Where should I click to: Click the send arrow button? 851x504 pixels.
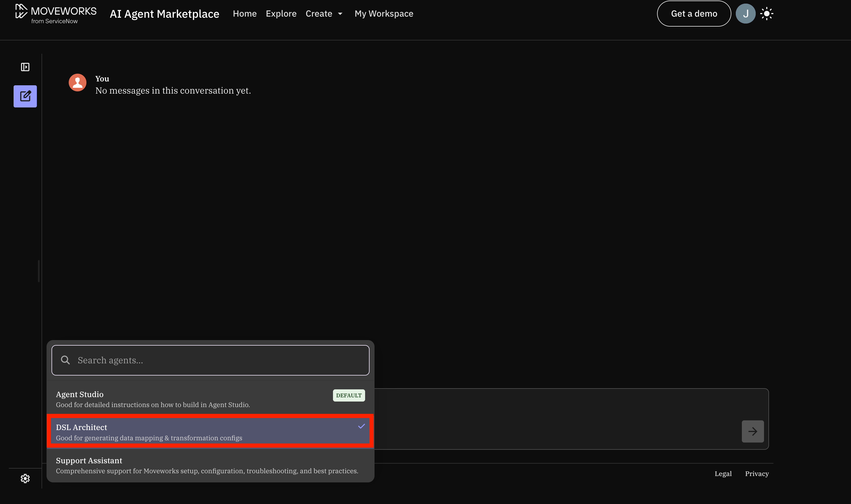pos(752,431)
